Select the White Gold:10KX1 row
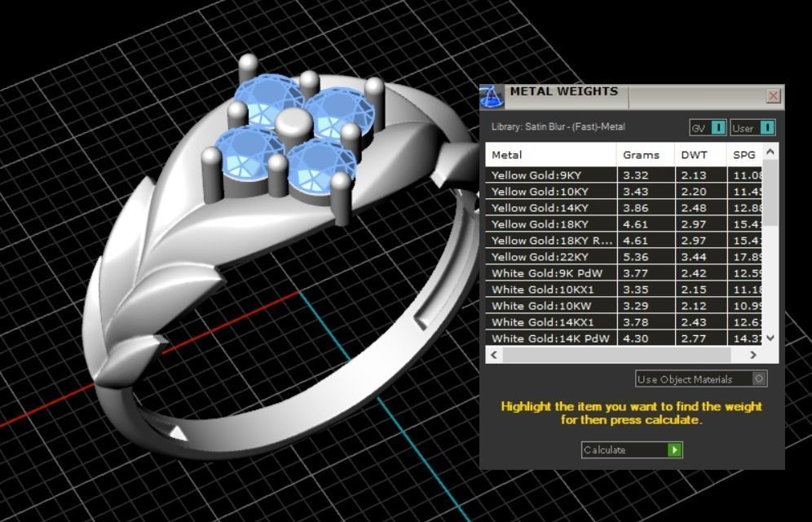This screenshot has width=812, height=522. tap(624, 289)
